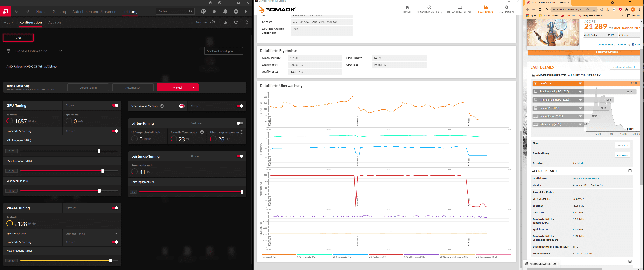Image resolution: width=644 pixels, height=270 pixels.
Task: Click the AMD logo home icon
Action: pyautogui.click(x=6, y=11)
